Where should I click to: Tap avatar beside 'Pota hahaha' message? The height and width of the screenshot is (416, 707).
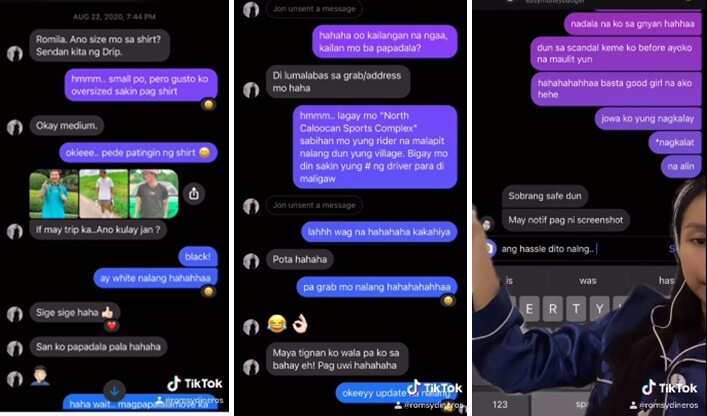[x=251, y=261]
